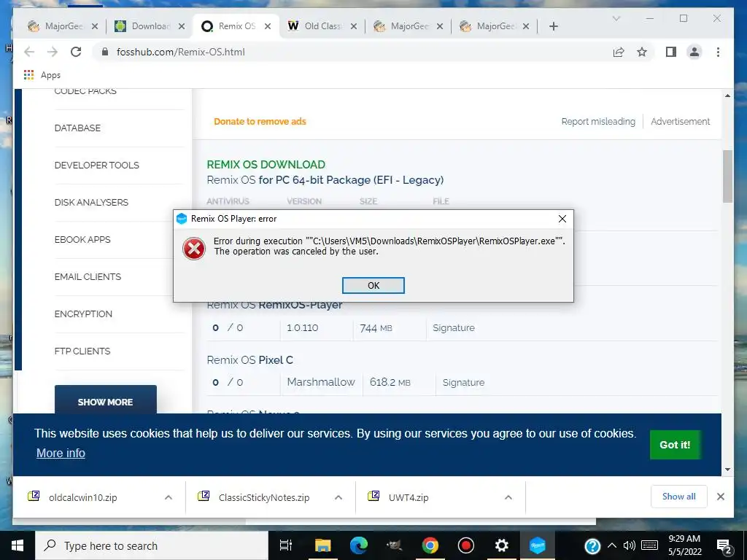View site information lock icon
Screen dimensions: 747x560
tap(105, 52)
